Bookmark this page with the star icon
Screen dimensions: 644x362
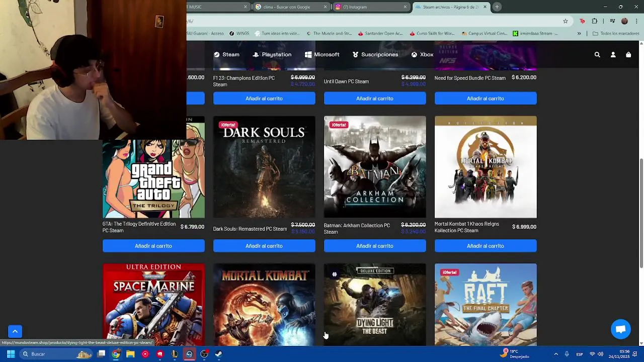coord(566,21)
